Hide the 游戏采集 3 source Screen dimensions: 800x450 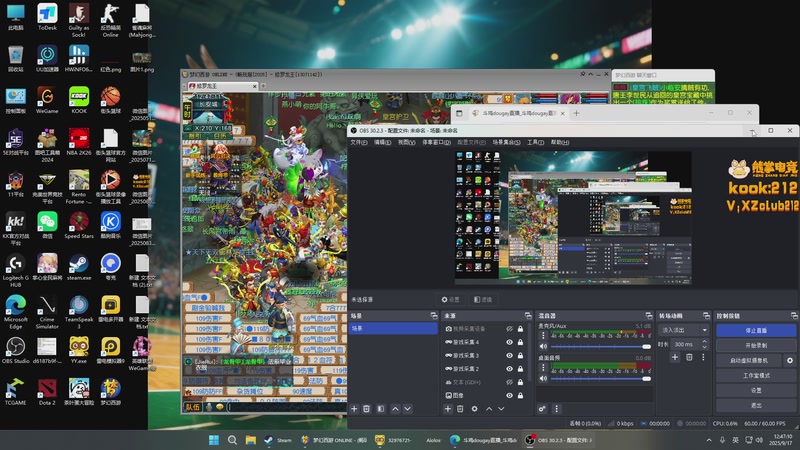tap(509, 356)
